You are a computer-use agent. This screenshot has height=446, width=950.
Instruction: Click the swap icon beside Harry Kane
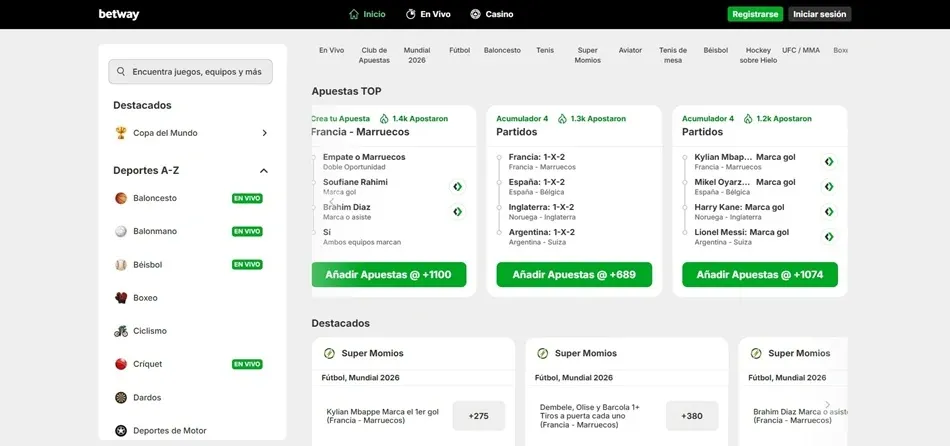[829, 211]
